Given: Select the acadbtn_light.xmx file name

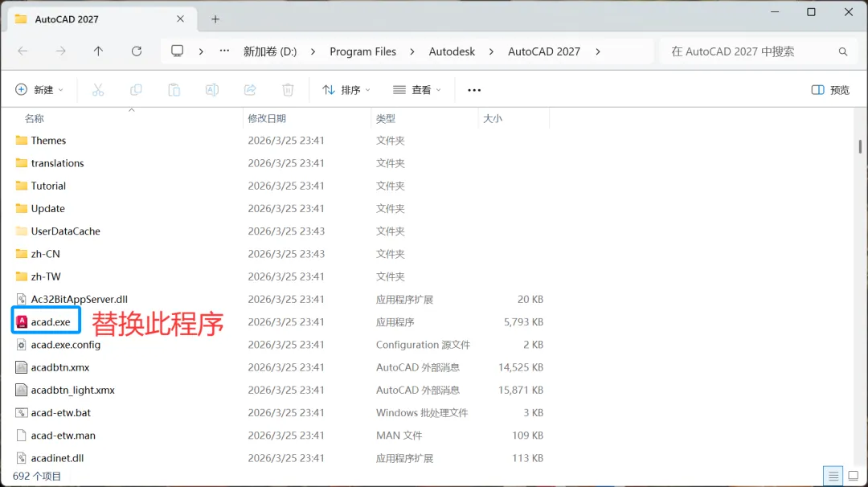Looking at the screenshot, I should (x=72, y=390).
